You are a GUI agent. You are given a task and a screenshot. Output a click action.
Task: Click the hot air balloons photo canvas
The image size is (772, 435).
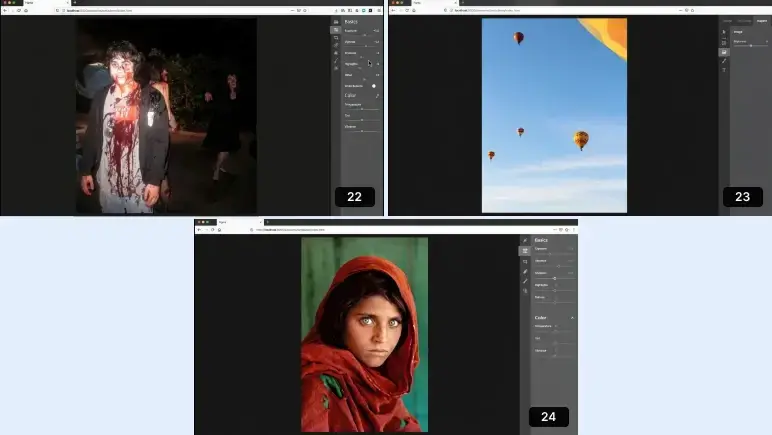coord(554,116)
